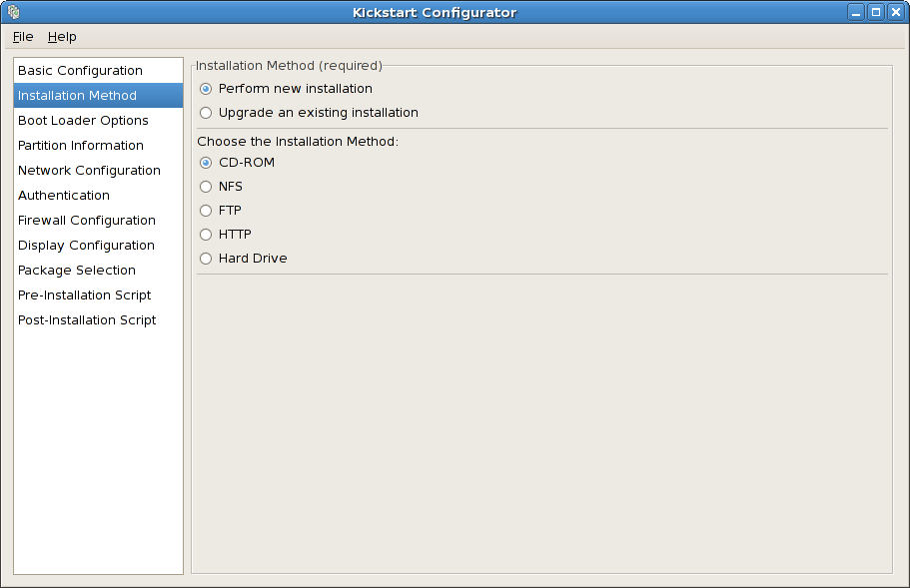The image size is (910, 588).
Task: Open the File menu
Action: 23,37
